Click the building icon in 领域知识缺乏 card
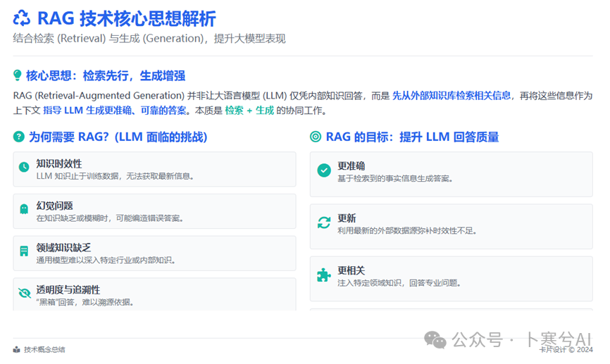Screen dimensions: 610x364 (x=24, y=251)
